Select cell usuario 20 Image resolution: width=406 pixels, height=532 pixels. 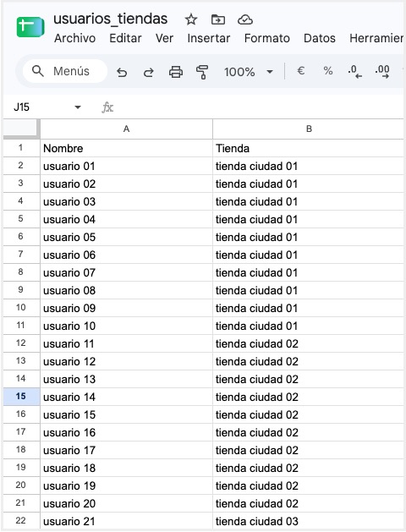tap(127, 503)
